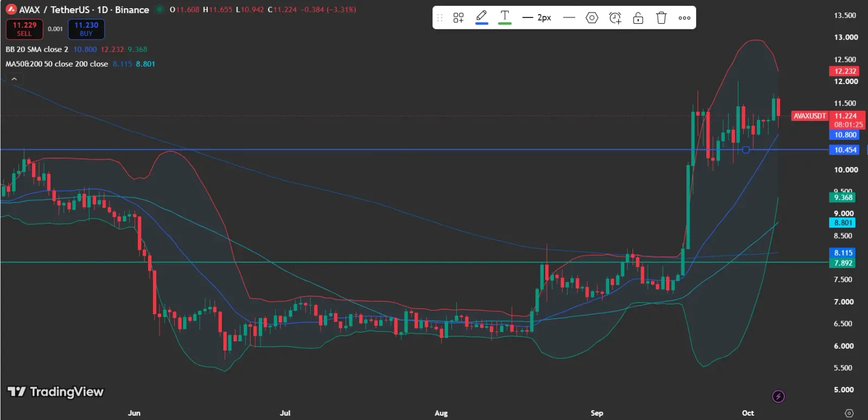Add an alert with the alarm clock icon

[x=615, y=18]
